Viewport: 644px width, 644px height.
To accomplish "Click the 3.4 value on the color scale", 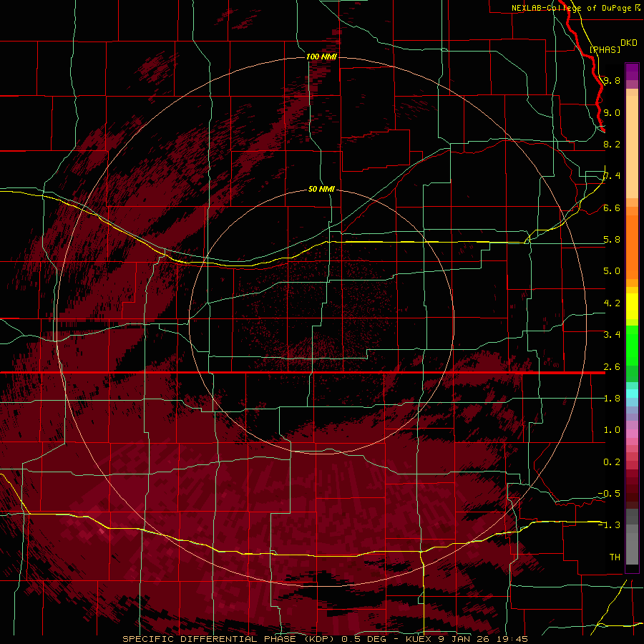I will pyautogui.click(x=612, y=335).
